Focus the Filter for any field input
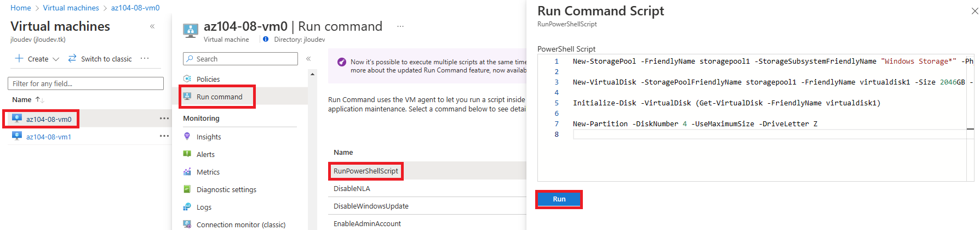Image resolution: width=980 pixels, height=230 pixels. pyautogui.click(x=85, y=83)
